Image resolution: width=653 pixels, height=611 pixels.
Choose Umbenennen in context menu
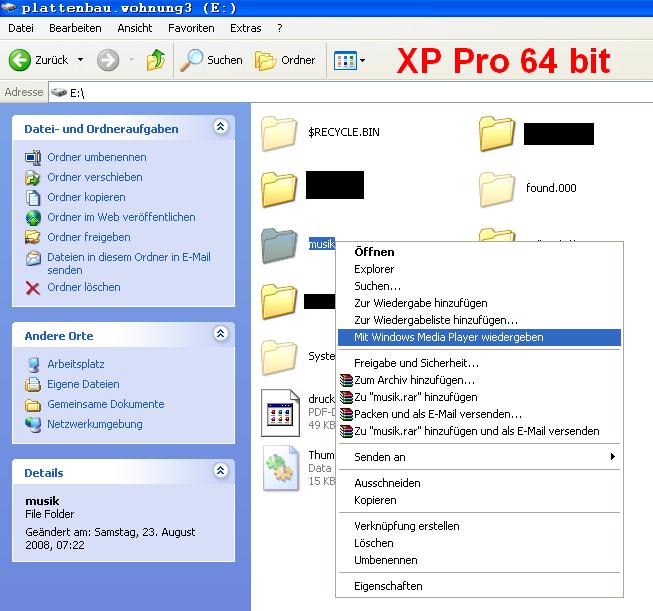click(479, 560)
